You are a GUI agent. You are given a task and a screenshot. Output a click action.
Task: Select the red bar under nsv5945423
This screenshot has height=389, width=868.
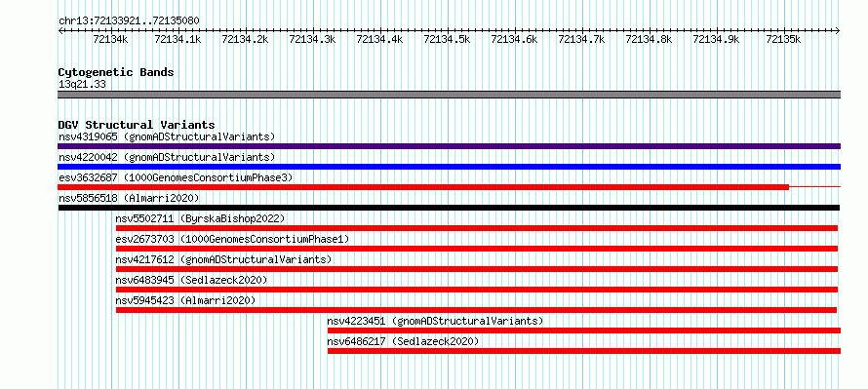[x=476, y=310]
